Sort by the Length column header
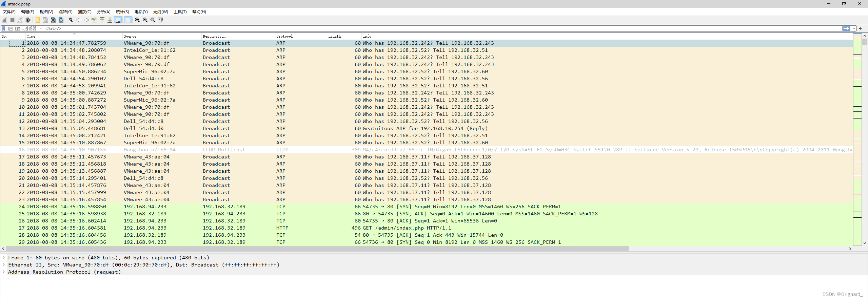The height and width of the screenshot is (300, 868). pyautogui.click(x=344, y=36)
